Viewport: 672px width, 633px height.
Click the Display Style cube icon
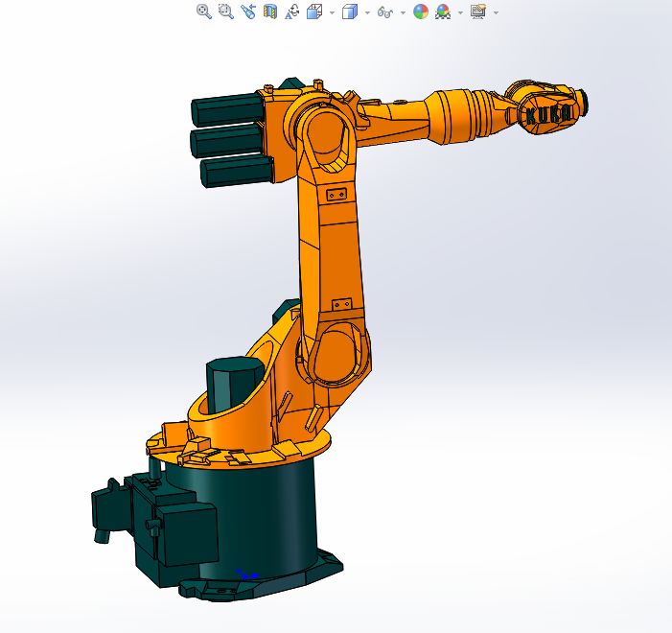coord(350,12)
